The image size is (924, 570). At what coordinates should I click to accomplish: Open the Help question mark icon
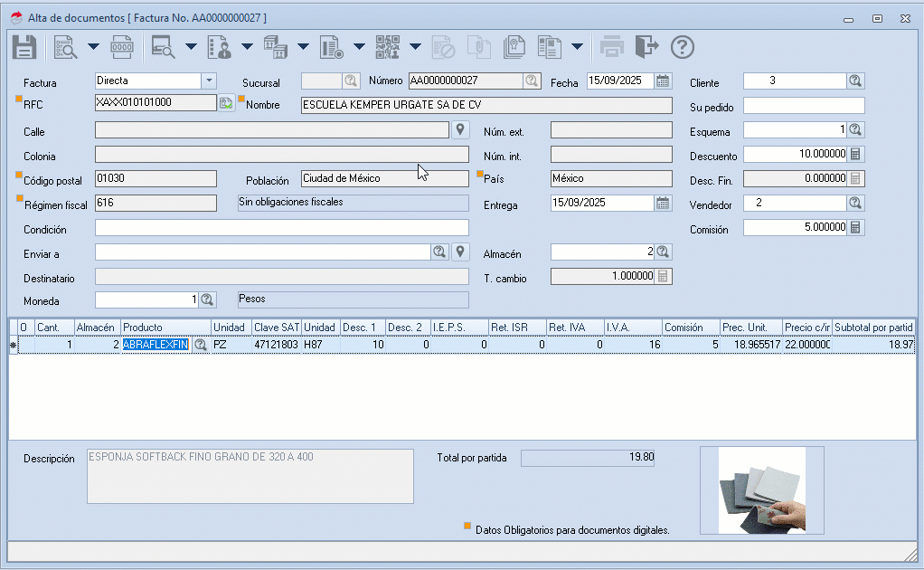point(682,46)
